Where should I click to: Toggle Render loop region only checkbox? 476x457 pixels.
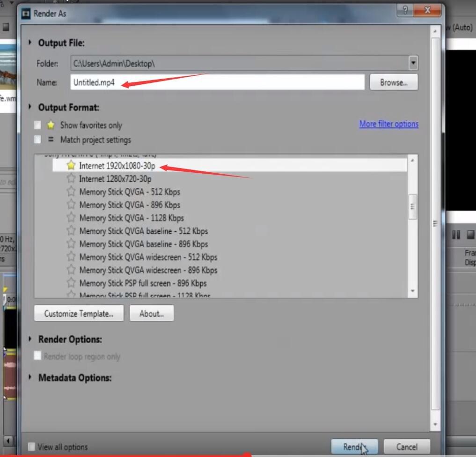tap(37, 356)
